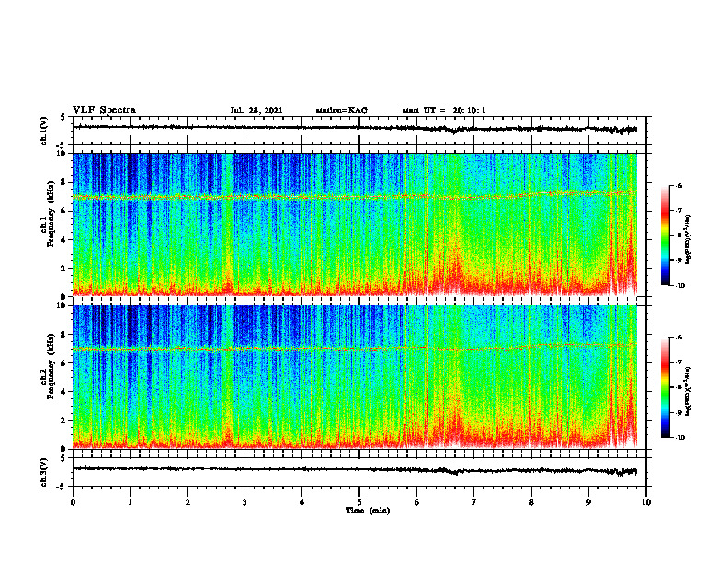728x563 pixels.
Task: Click the time axis tick label "8"
Action: click(x=531, y=502)
